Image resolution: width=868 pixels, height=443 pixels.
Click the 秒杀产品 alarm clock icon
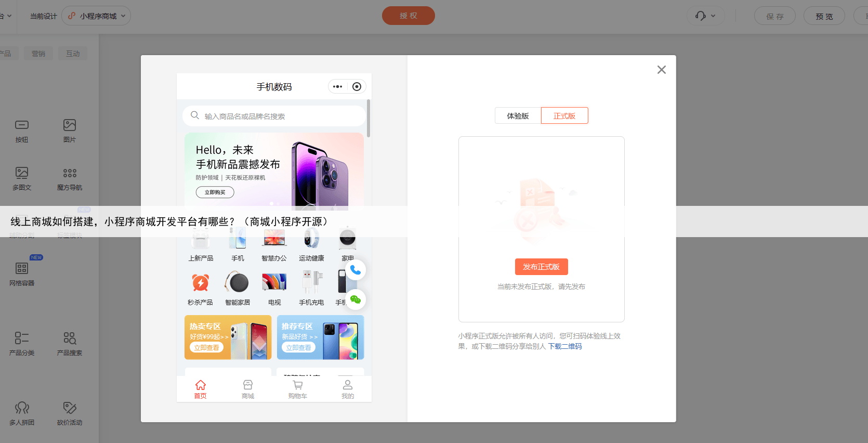tap(201, 283)
